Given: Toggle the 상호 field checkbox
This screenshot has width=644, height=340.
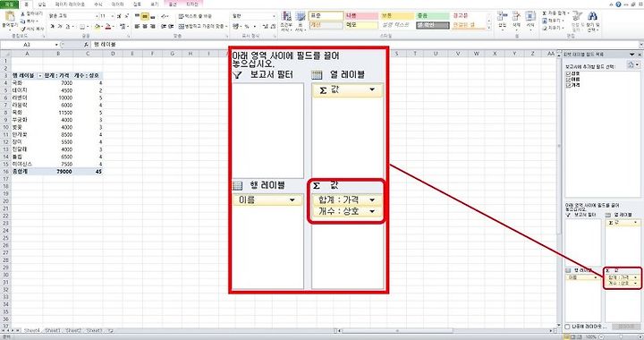Looking at the screenshot, I should [x=569, y=74].
